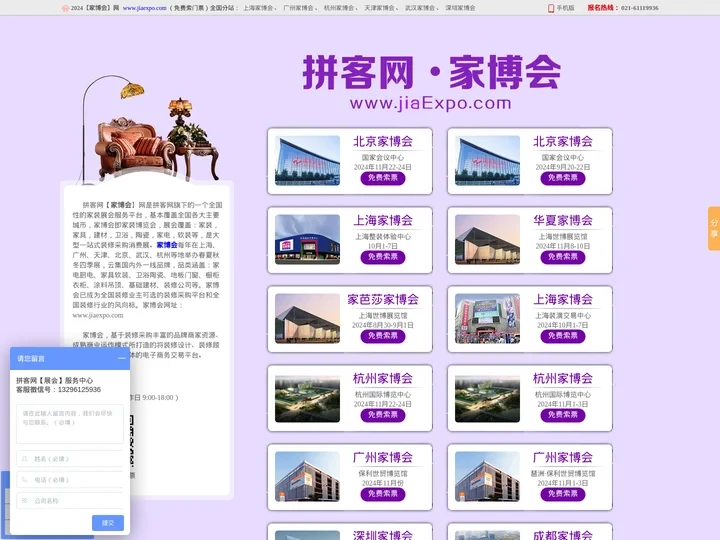Go to 广州家博会 in top city navigation

(298, 8)
